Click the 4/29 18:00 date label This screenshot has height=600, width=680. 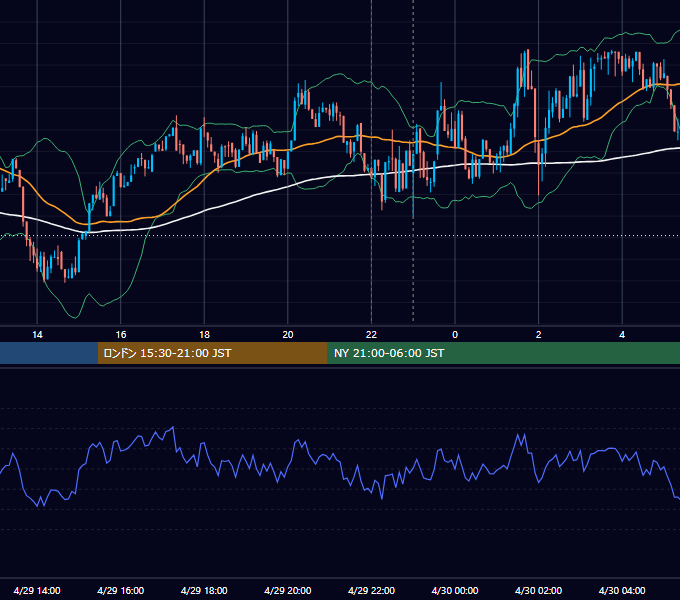[x=204, y=590]
